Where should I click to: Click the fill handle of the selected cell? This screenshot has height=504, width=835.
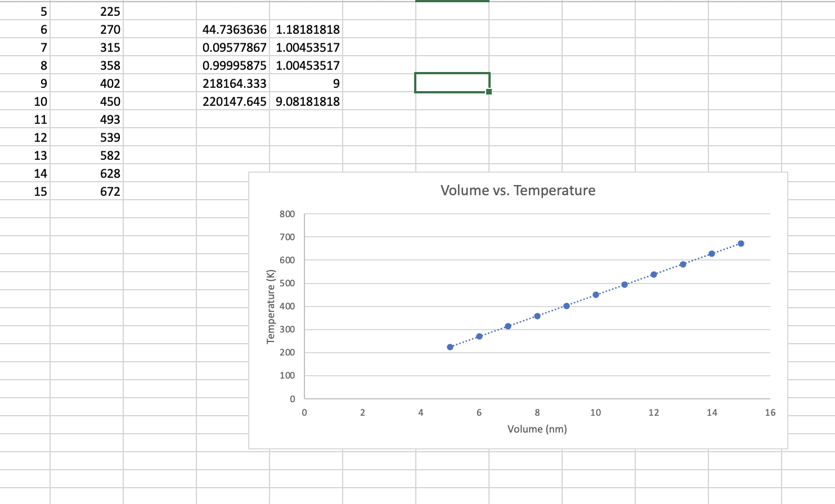point(489,91)
